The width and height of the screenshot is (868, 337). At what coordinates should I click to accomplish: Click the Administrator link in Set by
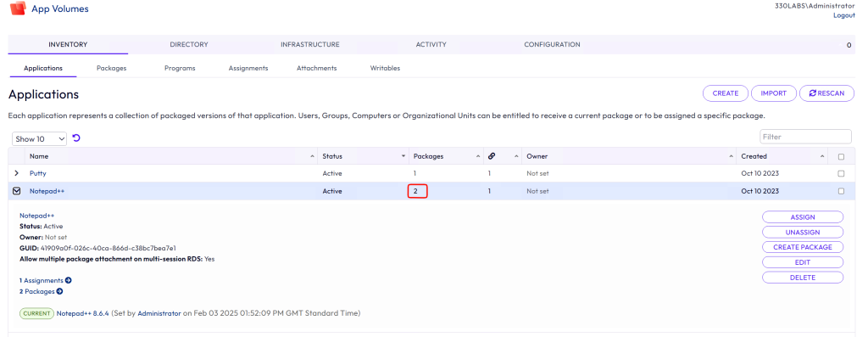point(159,313)
